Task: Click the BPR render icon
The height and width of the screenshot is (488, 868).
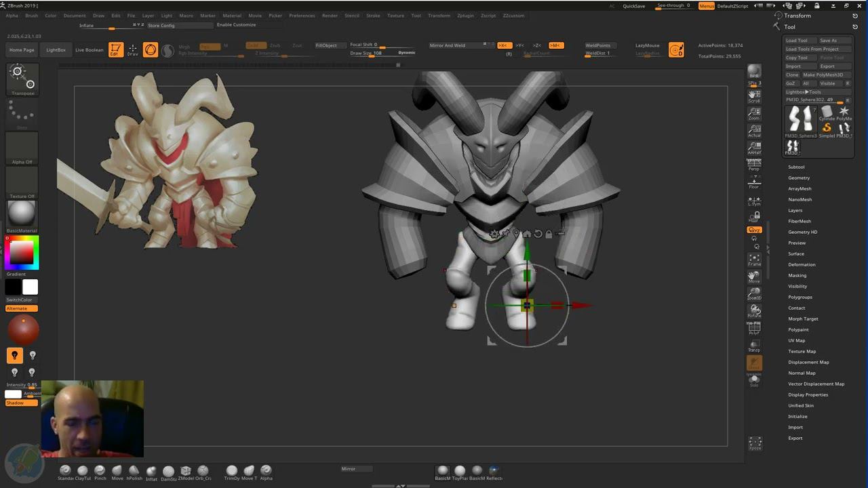Action: click(754, 72)
